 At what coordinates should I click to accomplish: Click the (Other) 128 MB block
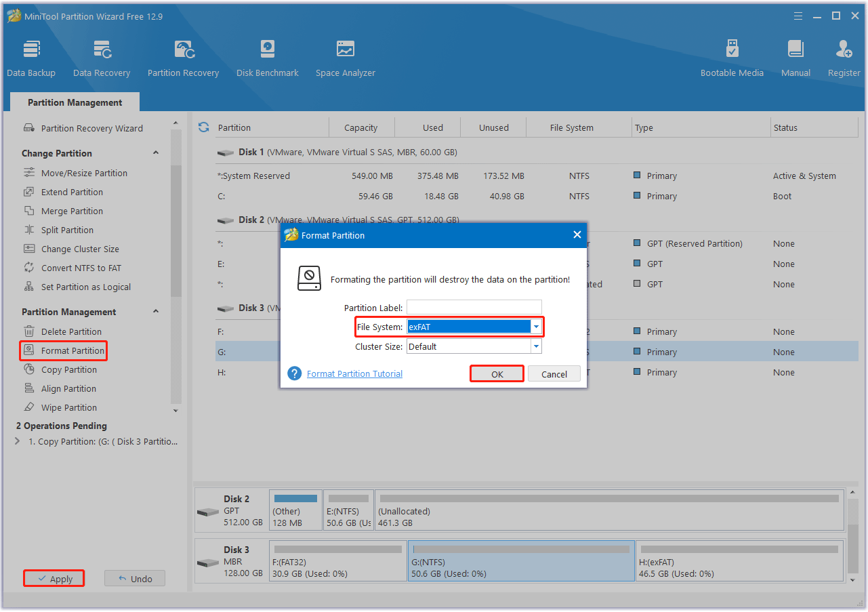pyautogui.click(x=295, y=510)
